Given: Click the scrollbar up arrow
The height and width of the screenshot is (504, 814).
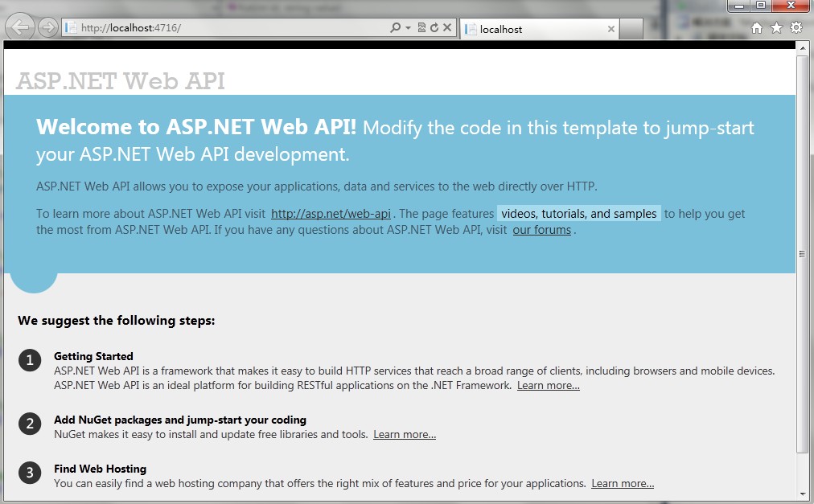Looking at the screenshot, I should click(x=803, y=47).
